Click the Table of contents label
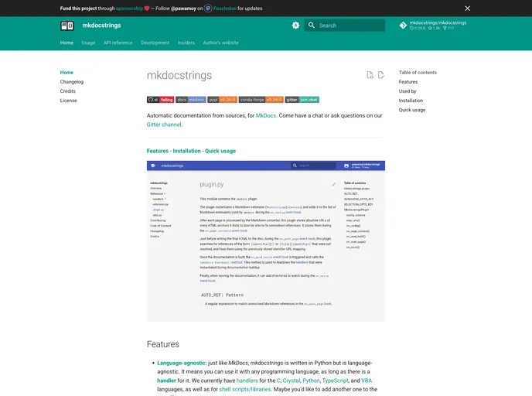 click(x=418, y=72)
